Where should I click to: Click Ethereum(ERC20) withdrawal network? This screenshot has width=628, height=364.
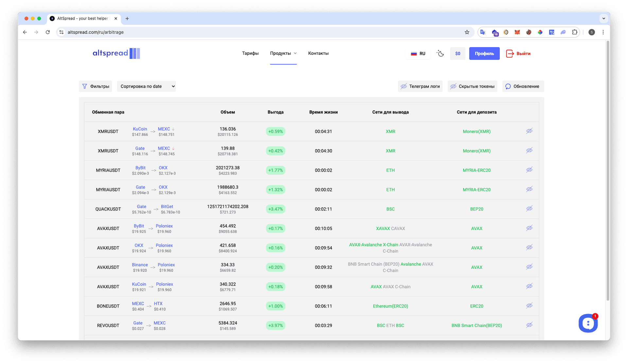(x=390, y=306)
